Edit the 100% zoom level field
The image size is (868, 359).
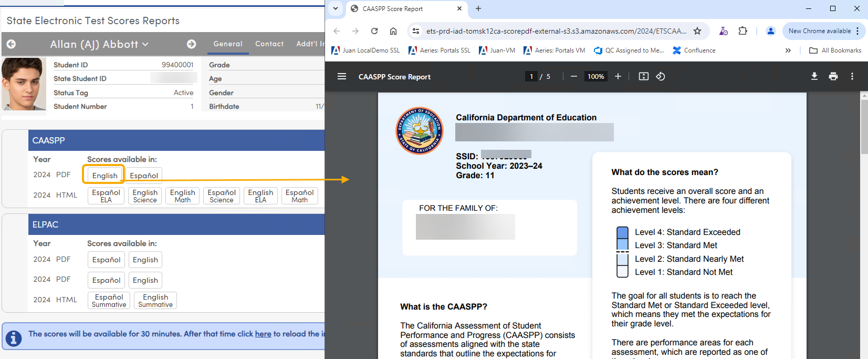tap(596, 76)
